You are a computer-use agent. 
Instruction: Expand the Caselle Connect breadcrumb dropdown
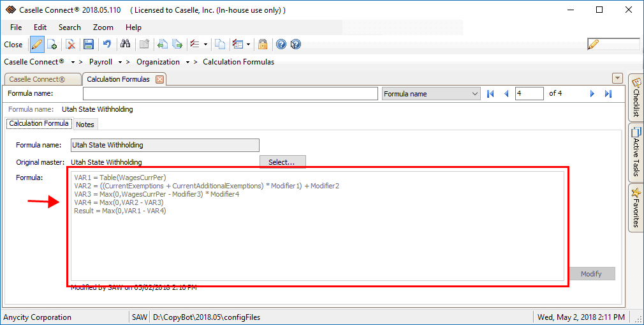(73, 62)
